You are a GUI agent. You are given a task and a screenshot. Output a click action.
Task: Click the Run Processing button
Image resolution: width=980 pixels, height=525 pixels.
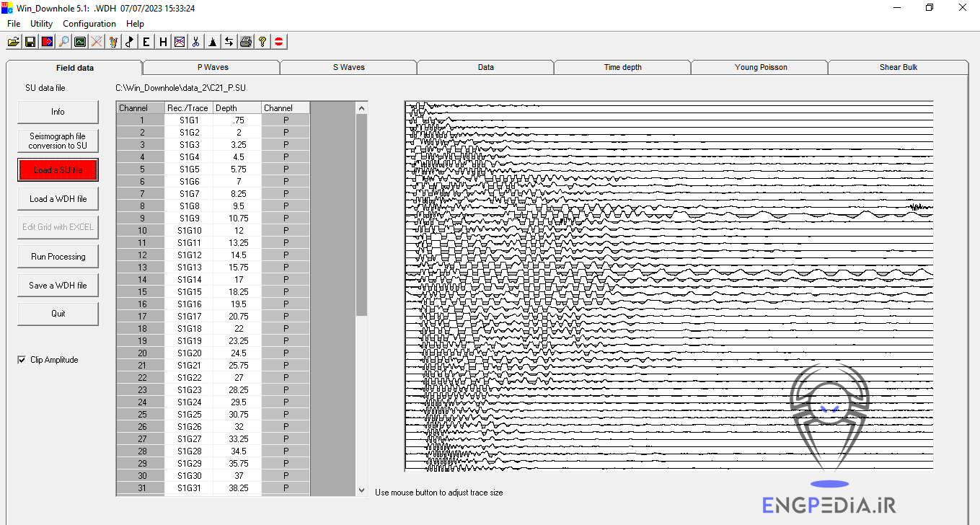pyautogui.click(x=58, y=257)
